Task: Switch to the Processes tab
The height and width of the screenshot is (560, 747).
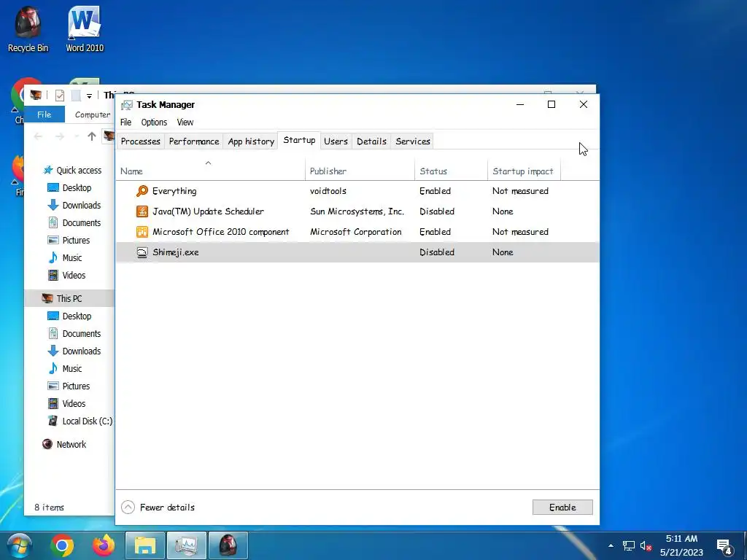Action: [x=141, y=141]
